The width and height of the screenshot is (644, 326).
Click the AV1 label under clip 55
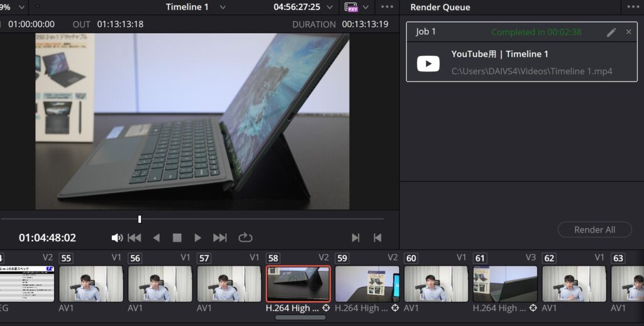tap(66, 308)
